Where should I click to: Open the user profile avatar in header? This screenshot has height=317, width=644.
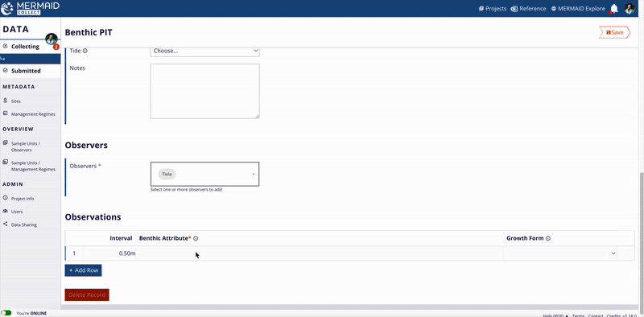coord(630,9)
